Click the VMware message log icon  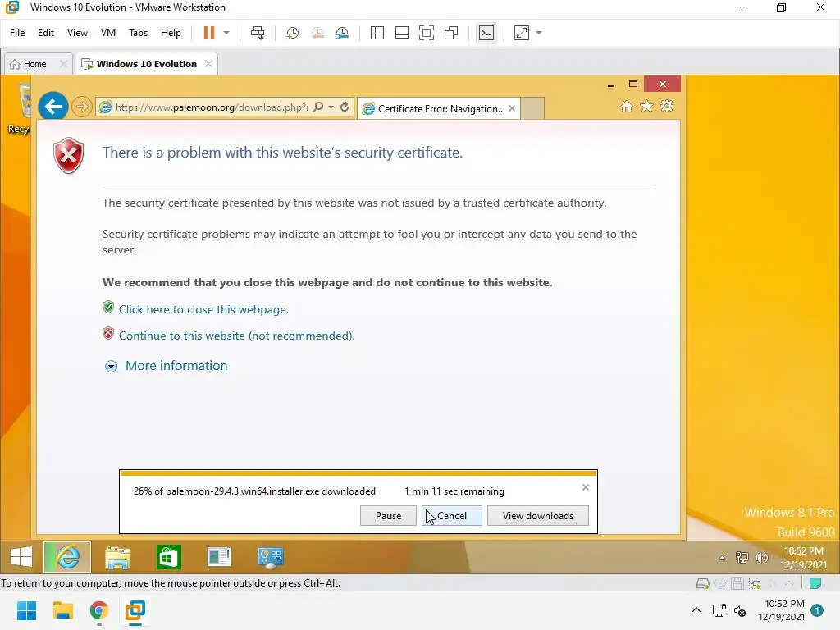click(x=815, y=583)
